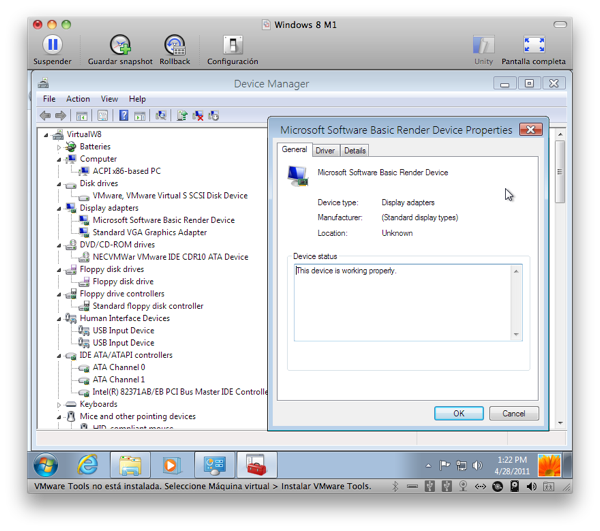Viewport: 600px width, 531px height.
Task: Open the Help menu
Action: 137,99
